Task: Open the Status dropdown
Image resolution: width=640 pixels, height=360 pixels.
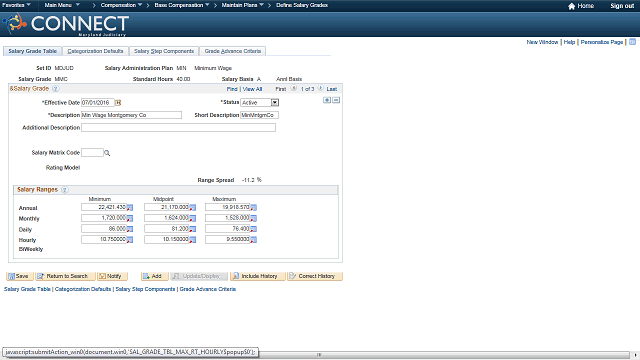Action: point(275,102)
